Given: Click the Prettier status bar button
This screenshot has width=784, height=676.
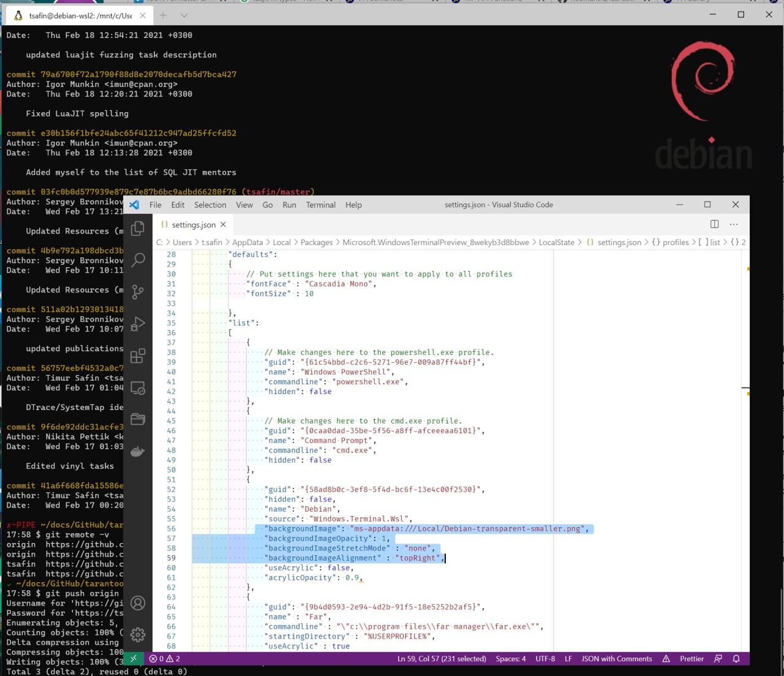Looking at the screenshot, I should (x=692, y=659).
